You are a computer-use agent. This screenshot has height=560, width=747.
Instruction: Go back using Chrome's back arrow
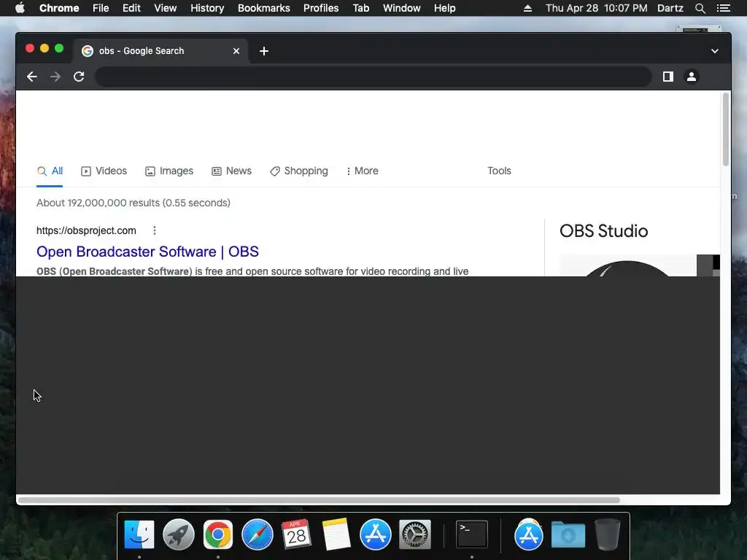(x=32, y=77)
